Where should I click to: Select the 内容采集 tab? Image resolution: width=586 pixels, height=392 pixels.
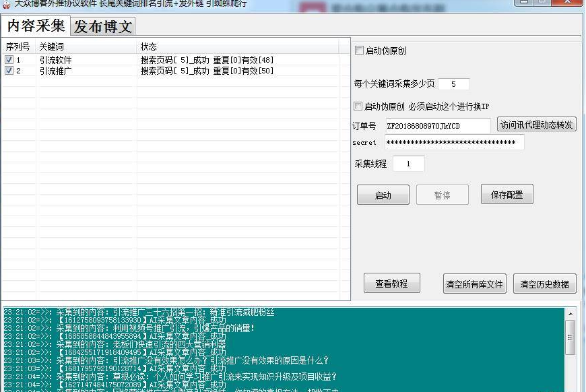point(38,26)
